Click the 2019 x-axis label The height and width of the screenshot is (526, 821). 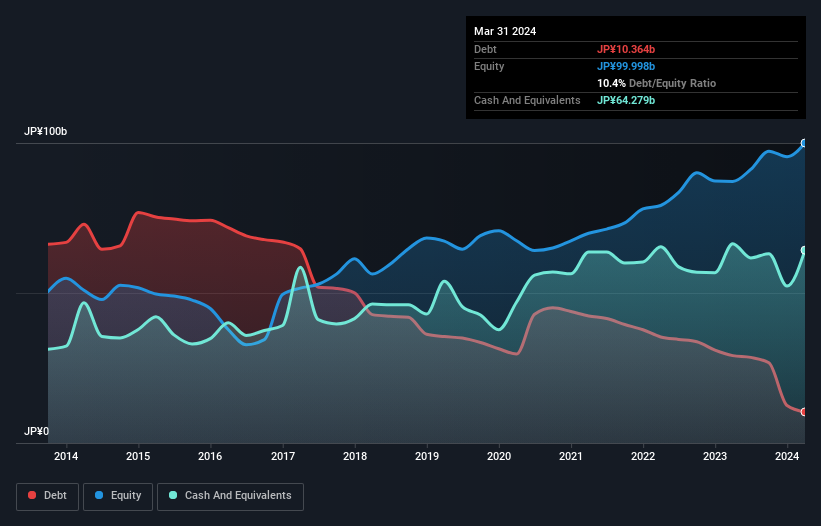click(427, 456)
